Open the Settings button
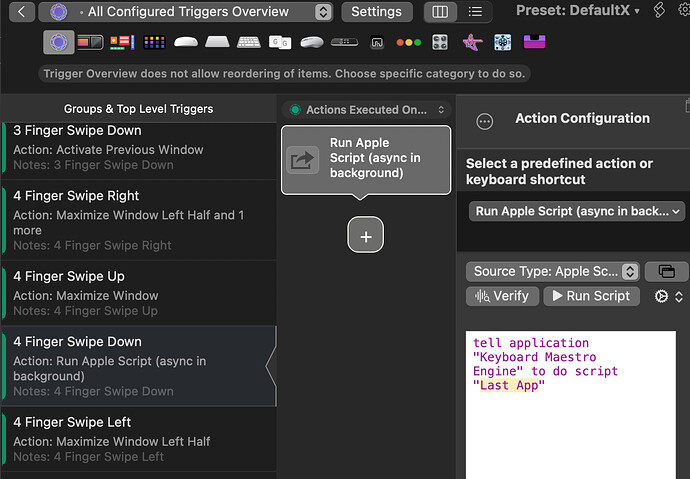The width and height of the screenshot is (690, 479). pos(377,12)
